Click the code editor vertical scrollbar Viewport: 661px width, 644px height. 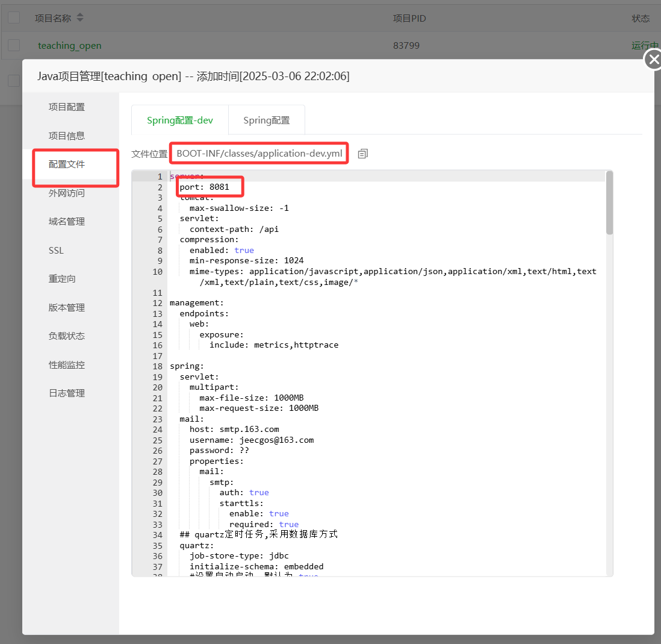609,202
